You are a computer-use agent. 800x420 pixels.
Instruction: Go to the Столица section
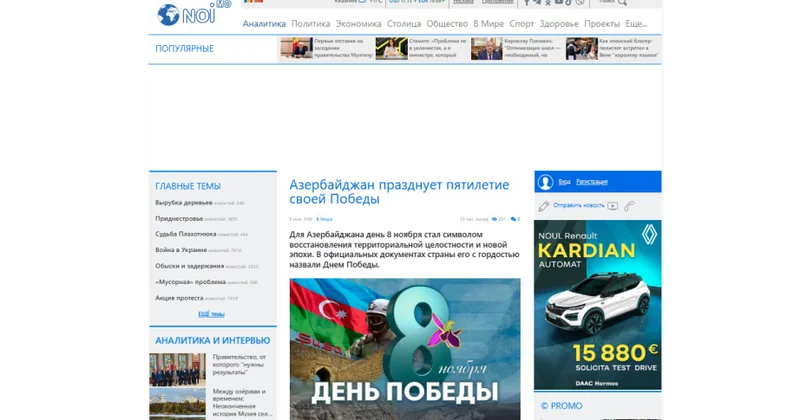pos(404,23)
